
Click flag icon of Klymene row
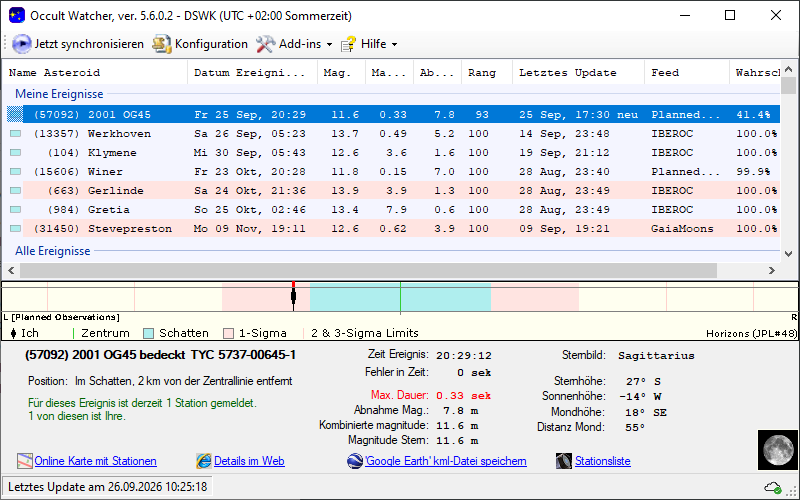15,153
